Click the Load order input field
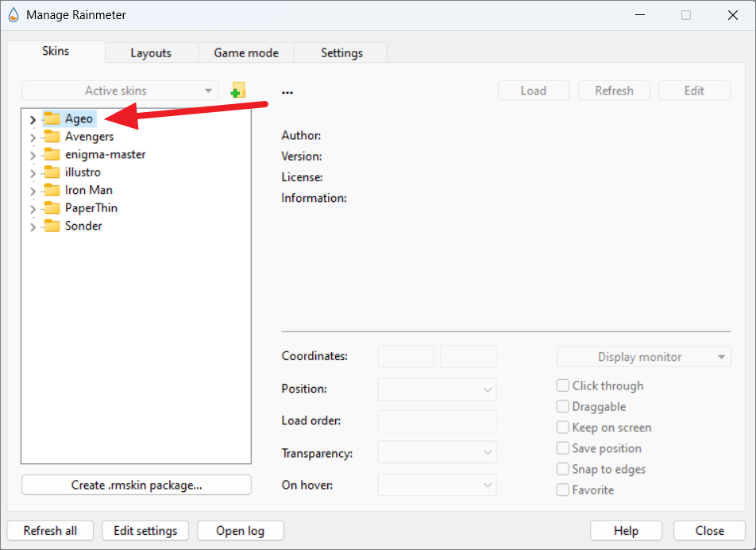The height and width of the screenshot is (550, 756). pyautogui.click(x=437, y=421)
